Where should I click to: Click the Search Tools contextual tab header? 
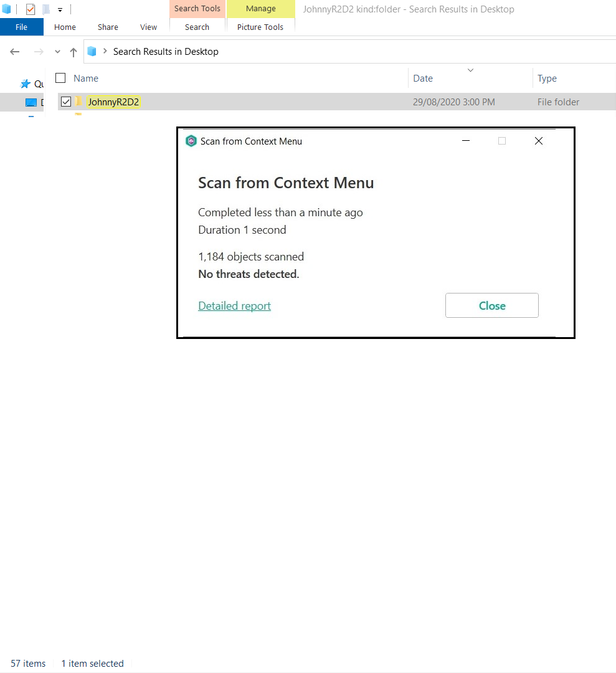(197, 9)
